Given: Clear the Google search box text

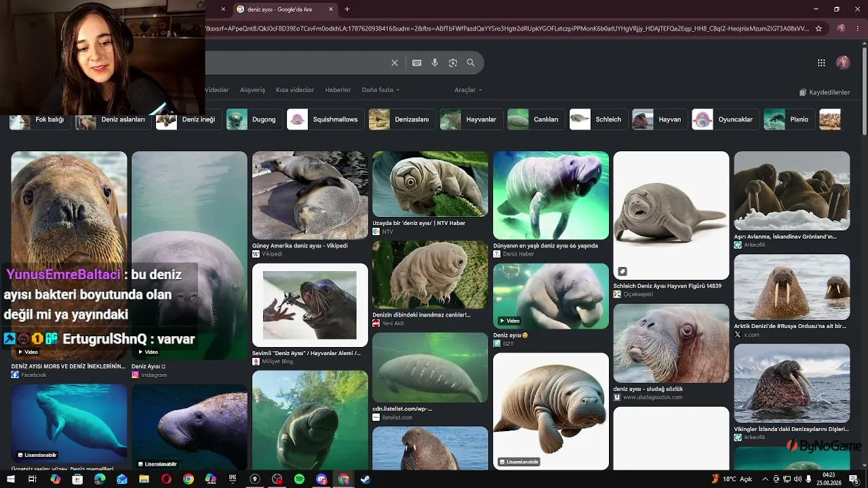Looking at the screenshot, I should (x=395, y=63).
